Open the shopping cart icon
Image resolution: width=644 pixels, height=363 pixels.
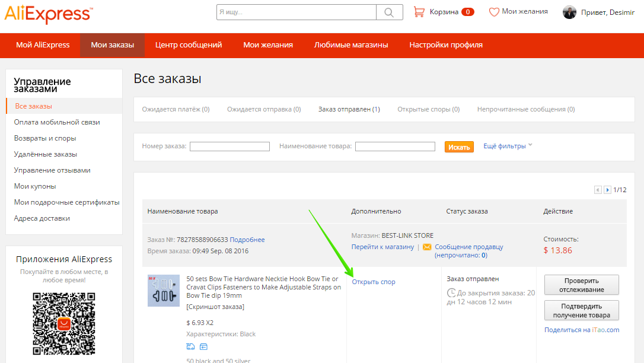click(x=419, y=12)
